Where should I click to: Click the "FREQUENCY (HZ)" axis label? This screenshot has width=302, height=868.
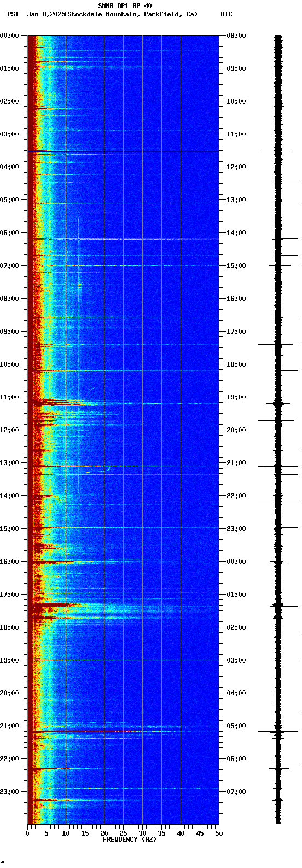point(130,840)
